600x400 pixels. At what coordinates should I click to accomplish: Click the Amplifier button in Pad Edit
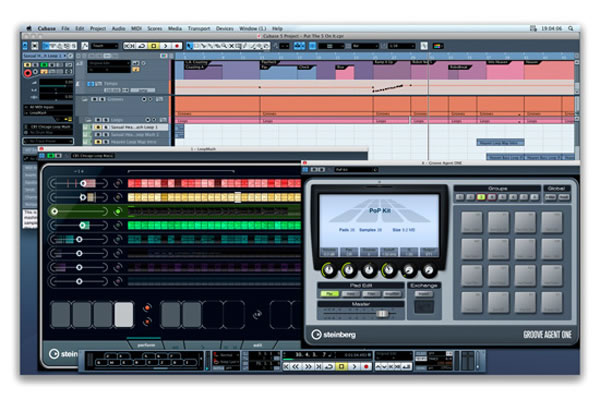point(391,294)
